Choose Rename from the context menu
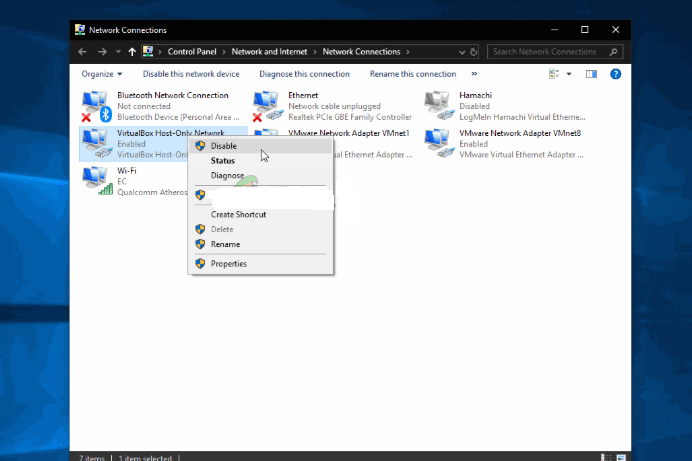Screen dimensions: 692x461 [260, 244]
